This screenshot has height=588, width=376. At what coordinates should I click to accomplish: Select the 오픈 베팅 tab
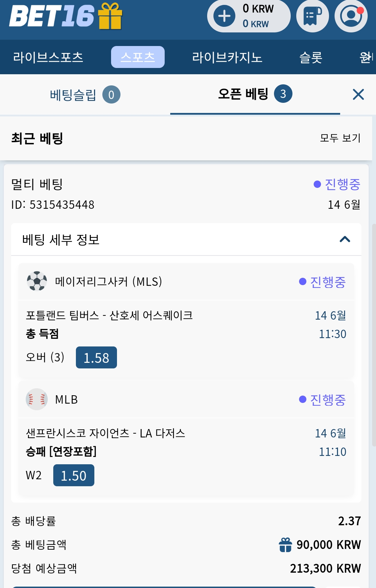click(x=255, y=94)
